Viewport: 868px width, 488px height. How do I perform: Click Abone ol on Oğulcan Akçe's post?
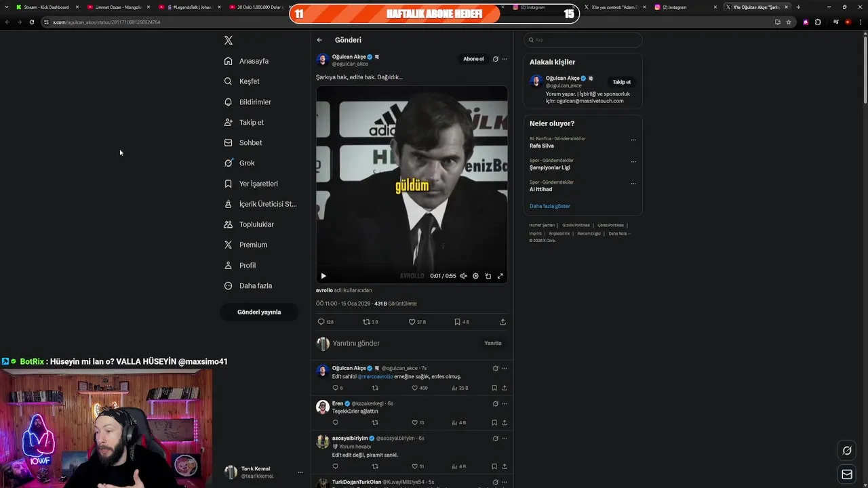[473, 59]
